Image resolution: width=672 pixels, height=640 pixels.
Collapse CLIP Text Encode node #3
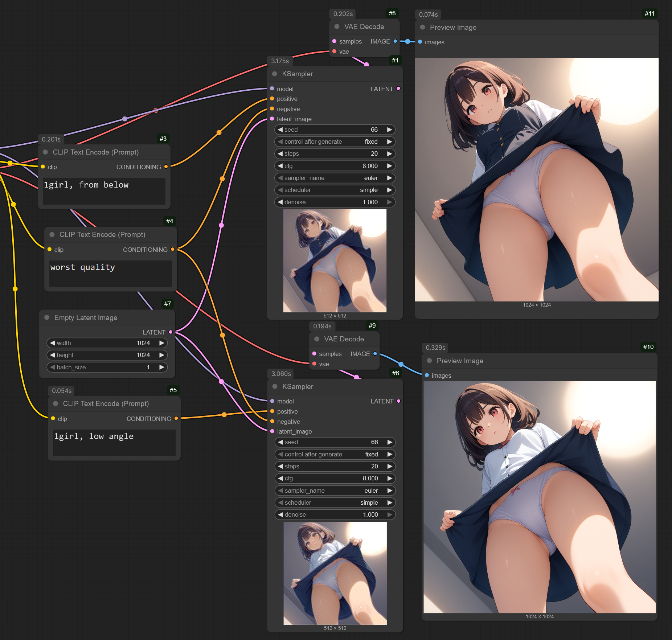pos(45,152)
